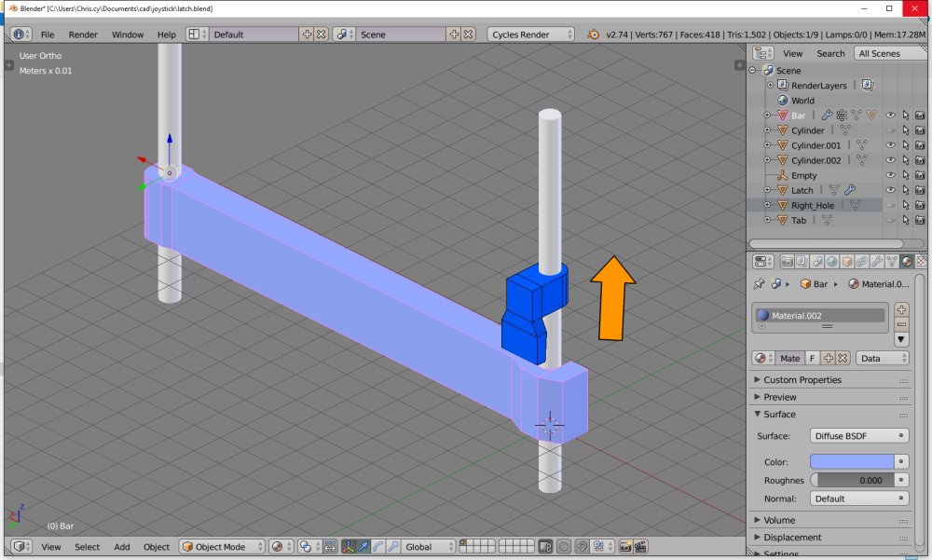Open the Window menu
The width and height of the screenshot is (932, 560).
pos(128,34)
